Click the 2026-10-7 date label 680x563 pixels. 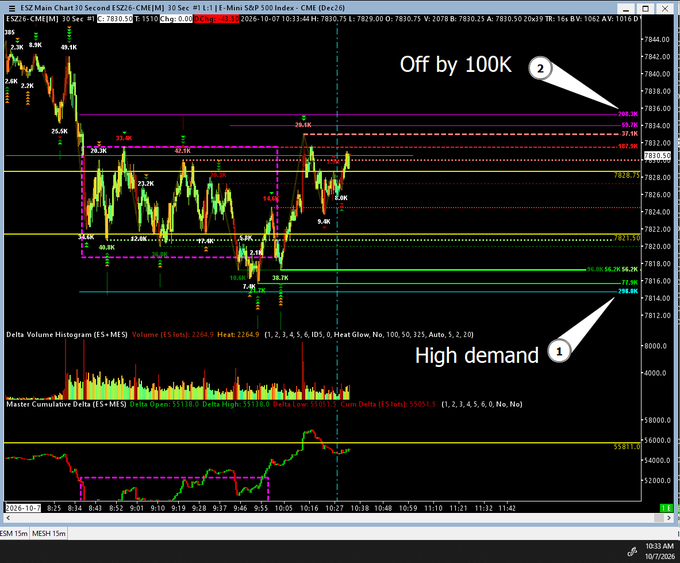[x=23, y=508]
